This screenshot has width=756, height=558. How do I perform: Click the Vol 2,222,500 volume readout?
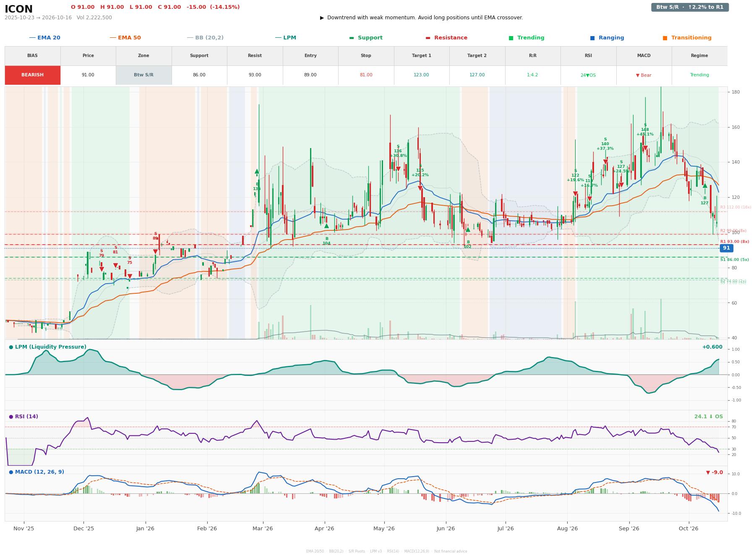94,18
